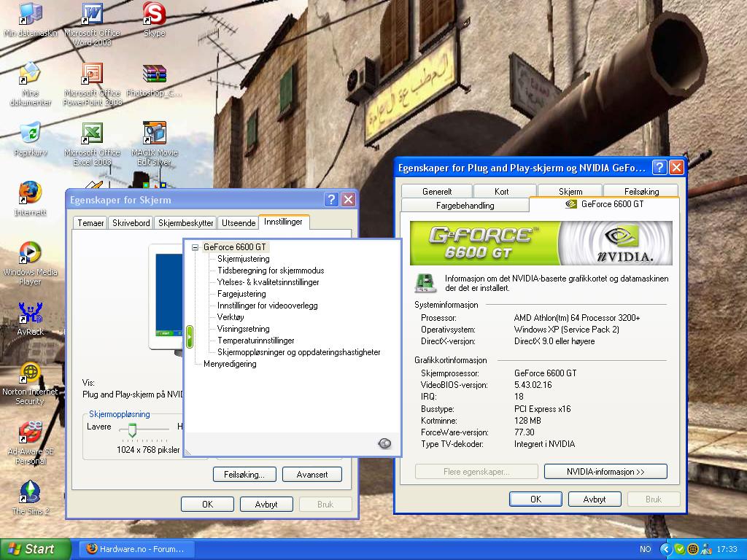Select Tidsberegning for skjermmodus item

271,270
